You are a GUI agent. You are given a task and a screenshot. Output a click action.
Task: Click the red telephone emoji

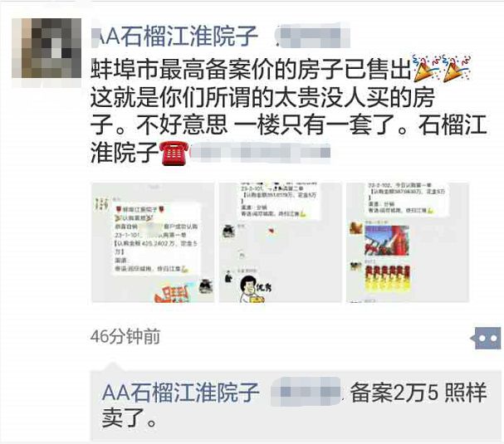tap(175, 154)
